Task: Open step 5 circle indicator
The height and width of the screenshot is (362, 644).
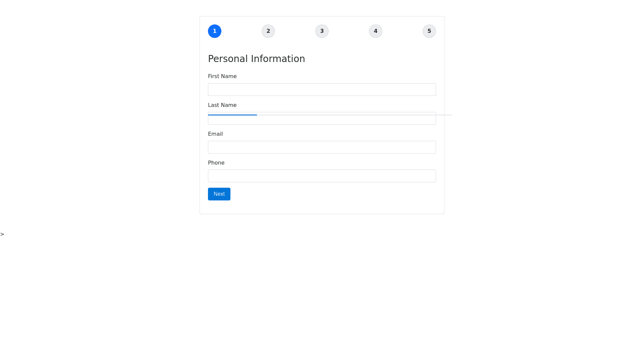Action: tap(429, 31)
